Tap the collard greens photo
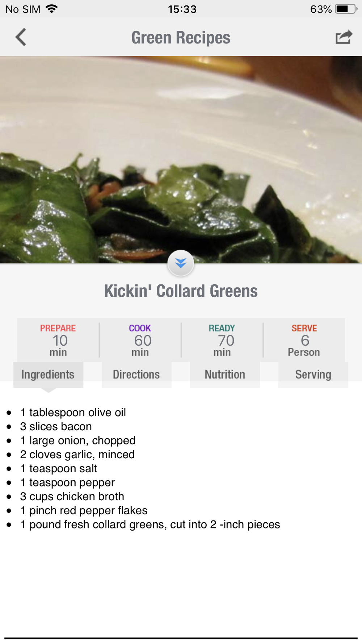 tap(181, 159)
